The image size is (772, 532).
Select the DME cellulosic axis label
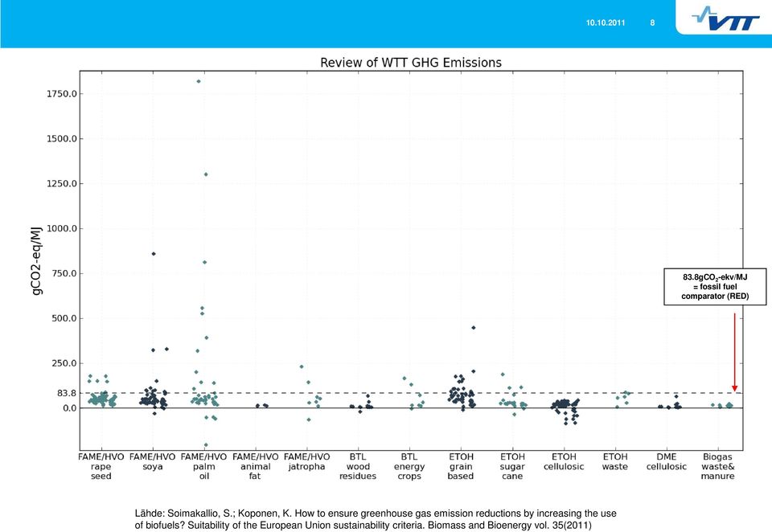(x=666, y=461)
